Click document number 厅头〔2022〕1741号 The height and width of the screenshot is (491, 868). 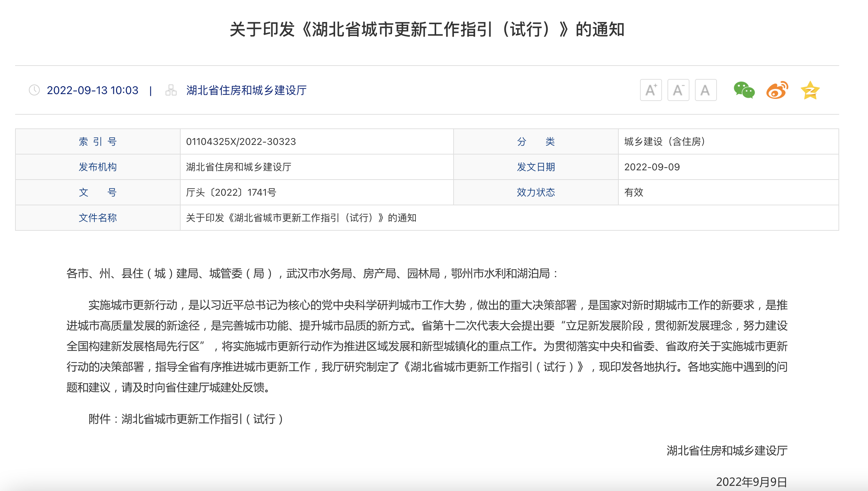tap(231, 192)
